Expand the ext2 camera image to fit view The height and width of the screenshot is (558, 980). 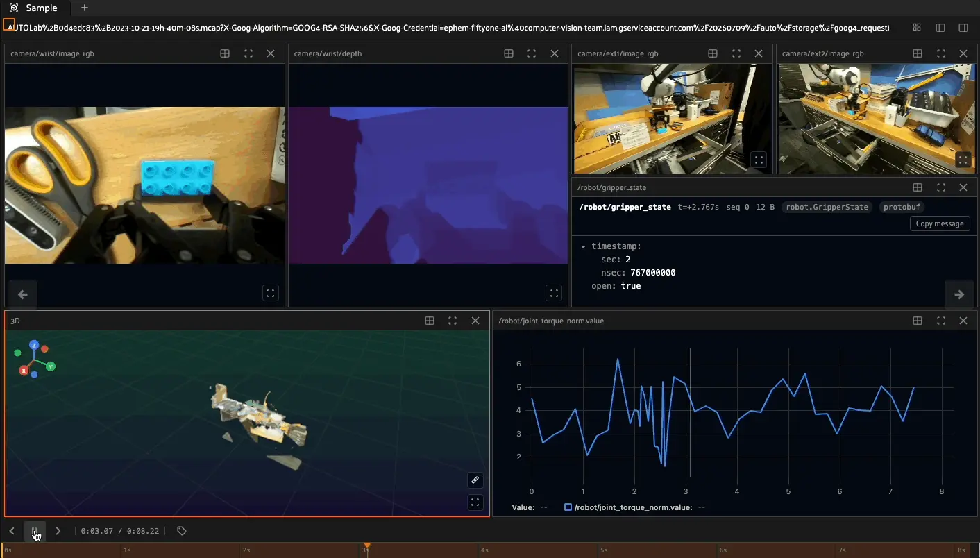(x=963, y=160)
